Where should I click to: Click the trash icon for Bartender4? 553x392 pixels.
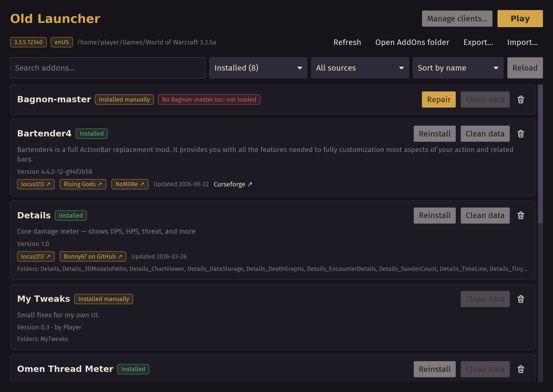coord(521,134)
